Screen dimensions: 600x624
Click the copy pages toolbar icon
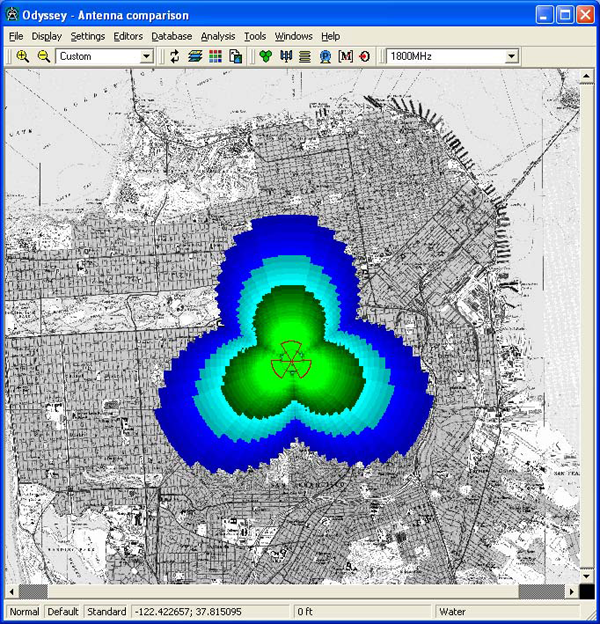[x=235, y=57]
